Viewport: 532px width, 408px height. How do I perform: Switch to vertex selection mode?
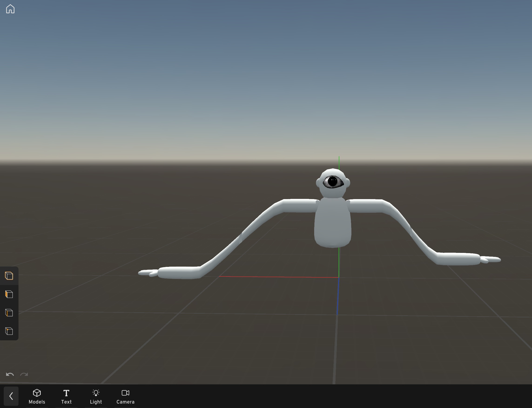pyautogui.click(x=9, y=331)
